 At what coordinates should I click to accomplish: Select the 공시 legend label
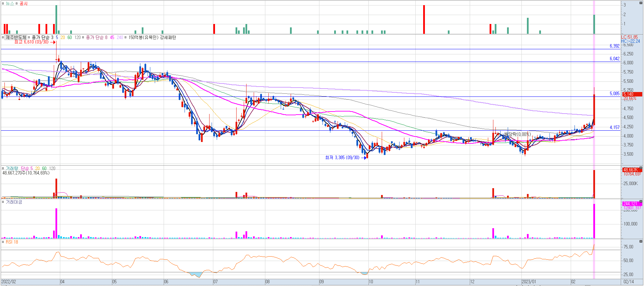(x=24, y=3)
